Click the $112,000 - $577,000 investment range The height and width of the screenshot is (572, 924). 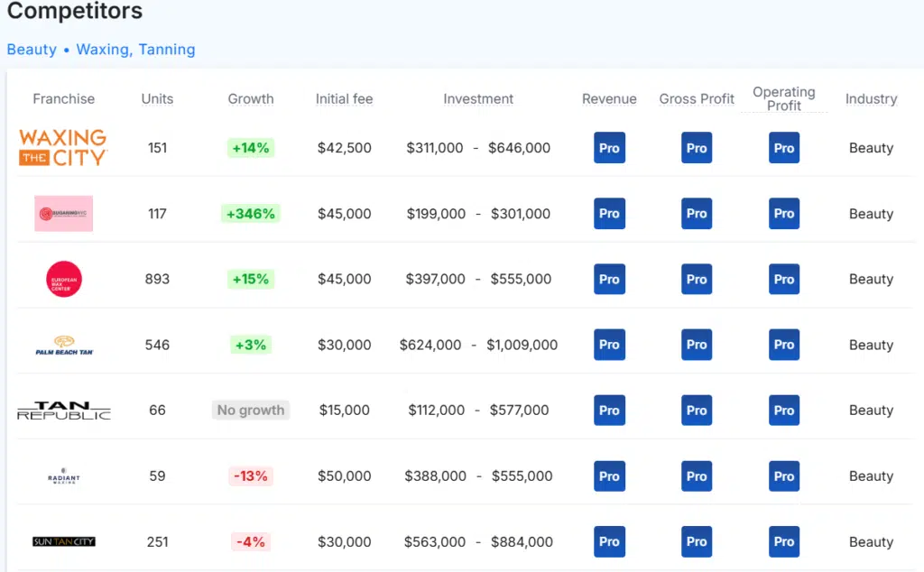(478, 410)
